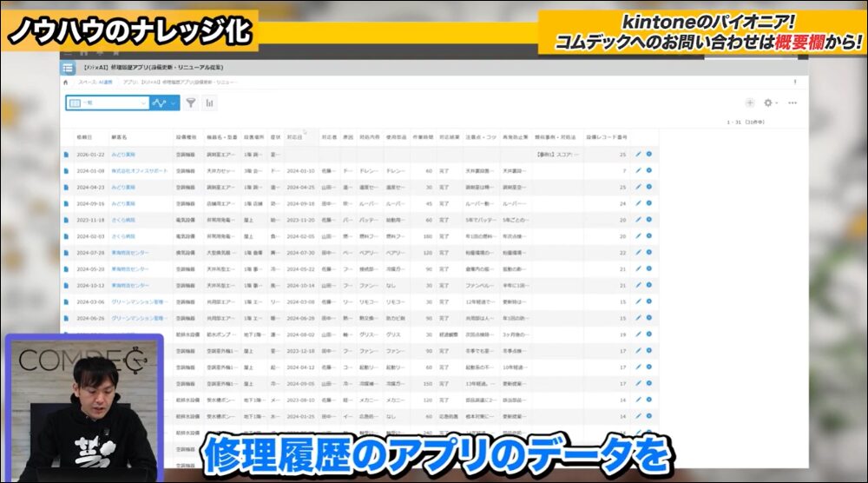868x483 pixels.
Task: Open 東海物流センター link in 2024-07-28 row
Action: (130, 253)
